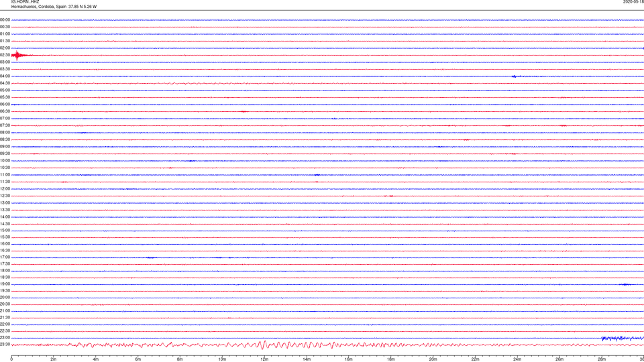Choose the 19:00 time label
Viewport: 644px width, 362px height.
tap(5, 284)
